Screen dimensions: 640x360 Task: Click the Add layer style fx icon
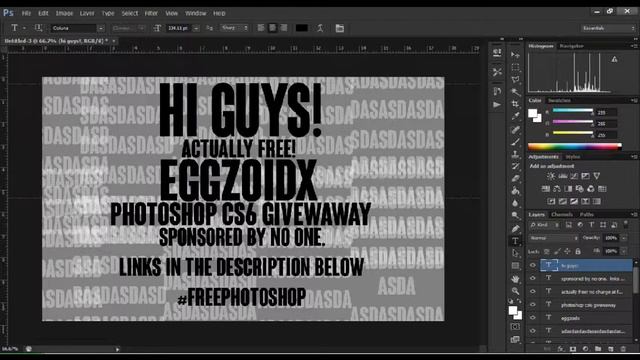pos(560,349)
